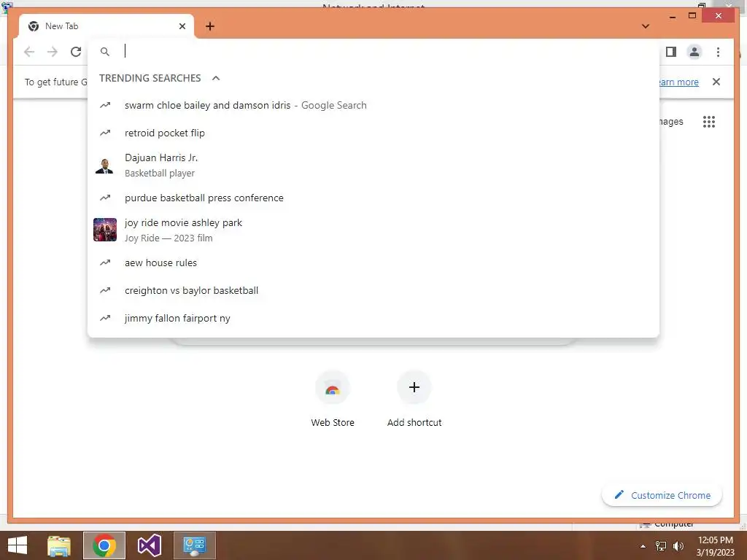Choose suggestion retroid pocket flip
Screen dimensions: 747x560
coord(373,133)
